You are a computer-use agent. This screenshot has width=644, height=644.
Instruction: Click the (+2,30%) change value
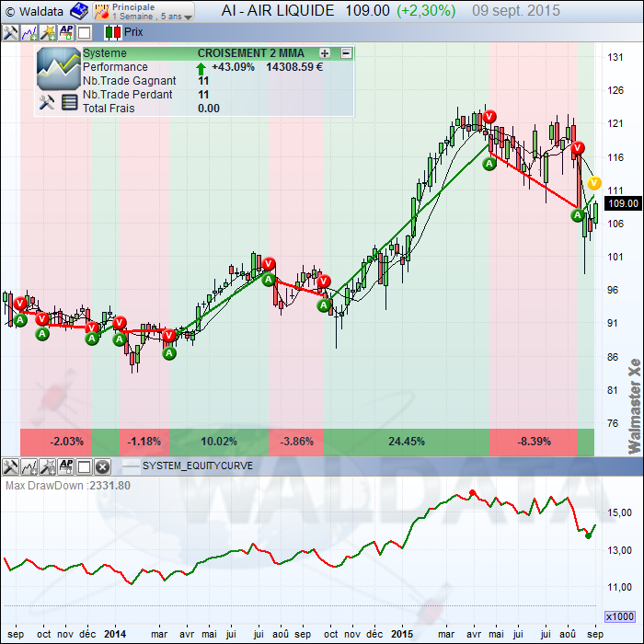(x=426, y=11)
